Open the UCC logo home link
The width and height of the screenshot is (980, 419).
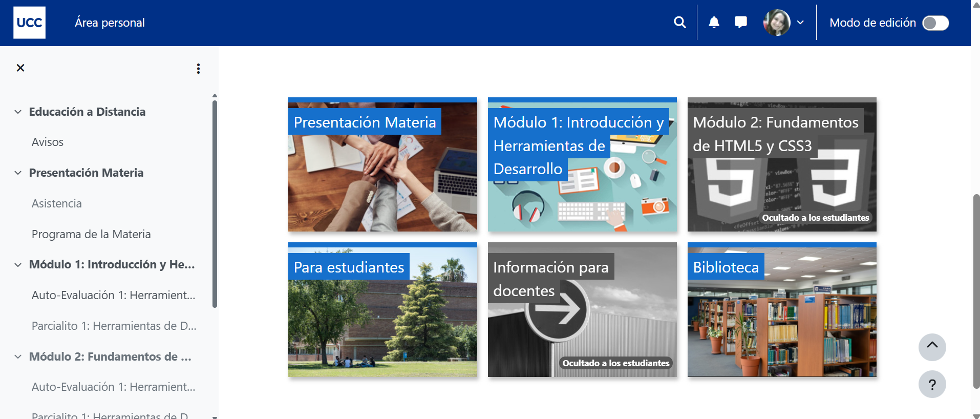29,23
